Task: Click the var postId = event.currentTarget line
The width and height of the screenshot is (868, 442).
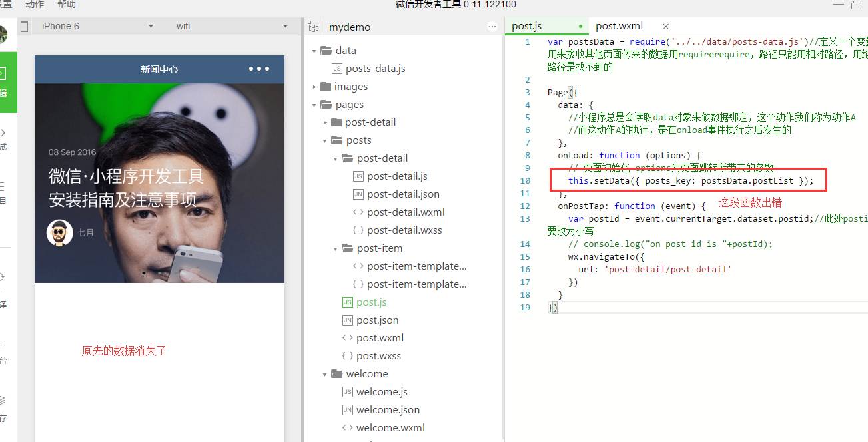Action: pyautogui.click(x=718, y=218)
